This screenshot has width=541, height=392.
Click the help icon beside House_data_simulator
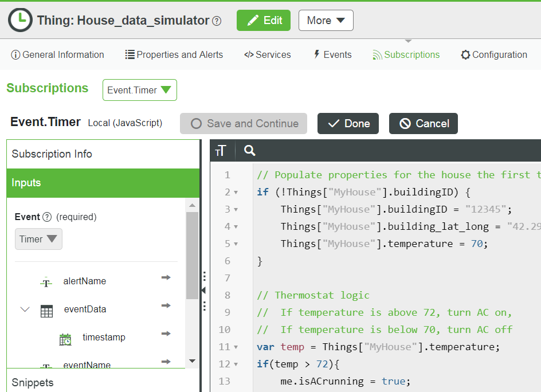coord(217,21)
